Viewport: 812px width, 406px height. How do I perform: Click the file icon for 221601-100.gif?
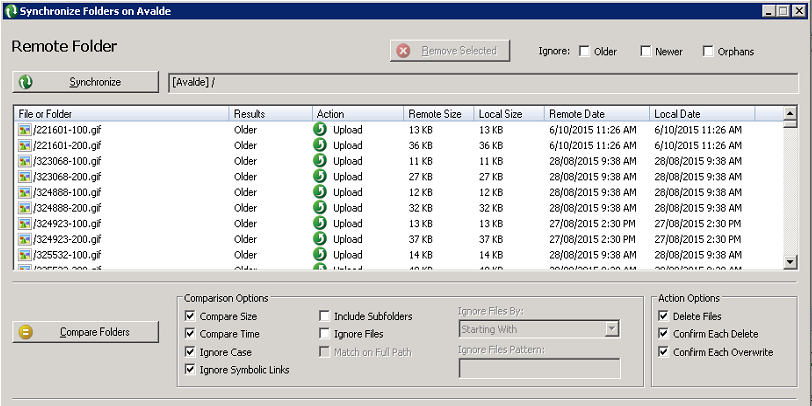(x=24, y=130)
